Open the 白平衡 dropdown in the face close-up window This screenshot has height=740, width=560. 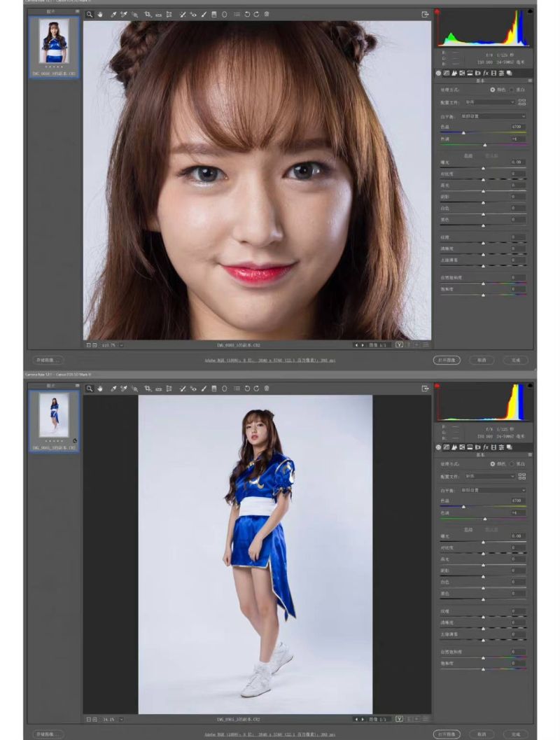493,116
